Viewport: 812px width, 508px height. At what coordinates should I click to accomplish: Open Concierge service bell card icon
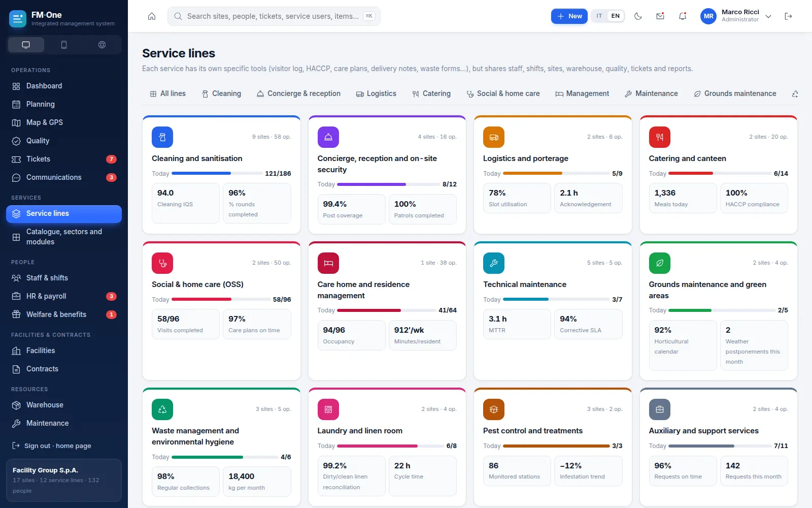(x=328, y=137)
